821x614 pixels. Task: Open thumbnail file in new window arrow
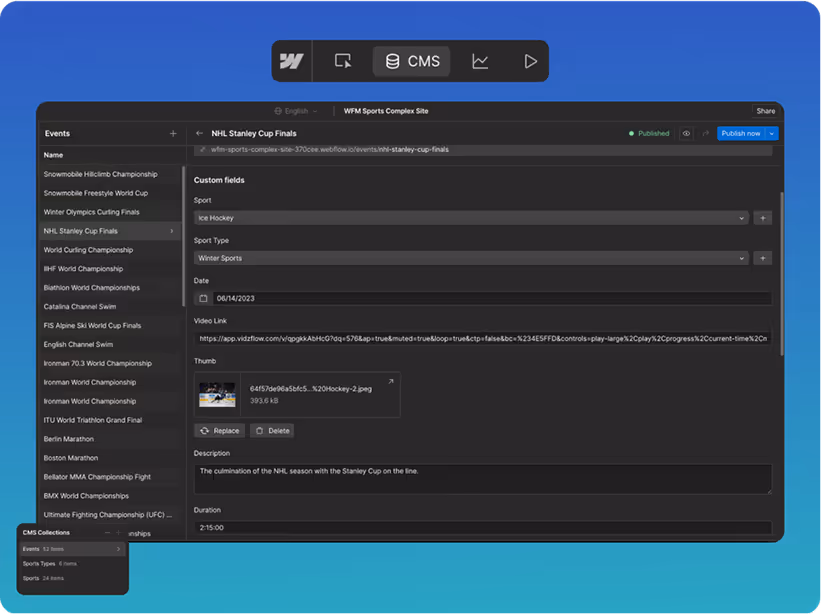[391, 382]
